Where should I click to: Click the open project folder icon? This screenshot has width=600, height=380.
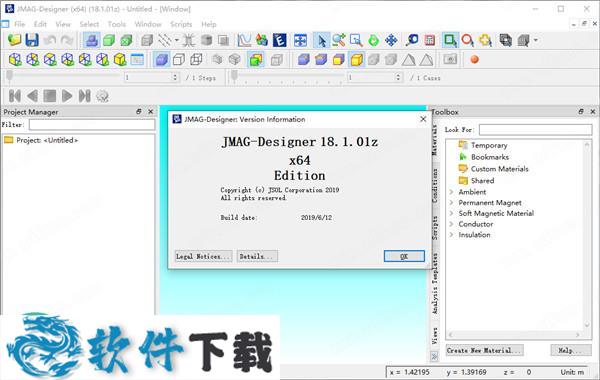(14, 40)
